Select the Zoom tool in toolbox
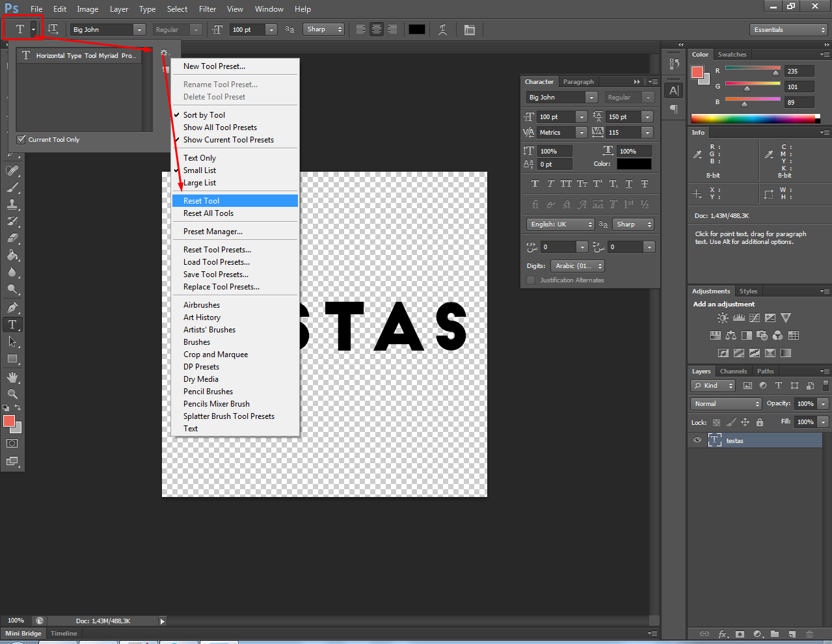 tap(12, 394)
